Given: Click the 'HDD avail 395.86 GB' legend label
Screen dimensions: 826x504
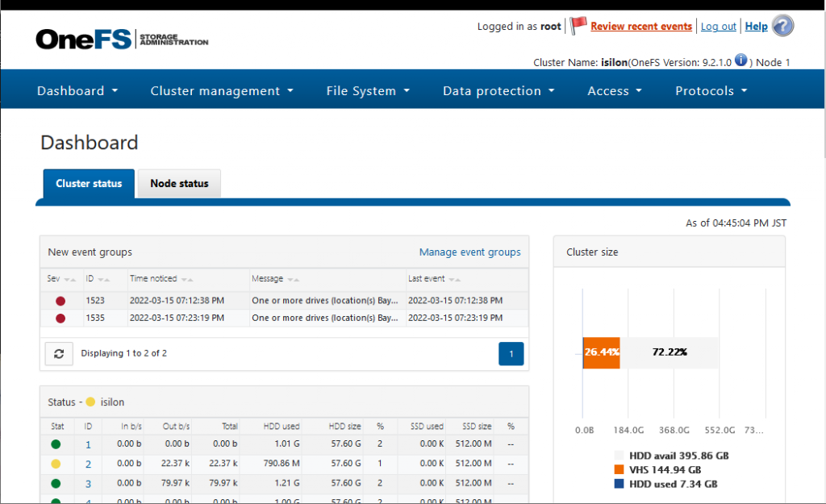Looking at the screenshot, I should tap(679, 456).
